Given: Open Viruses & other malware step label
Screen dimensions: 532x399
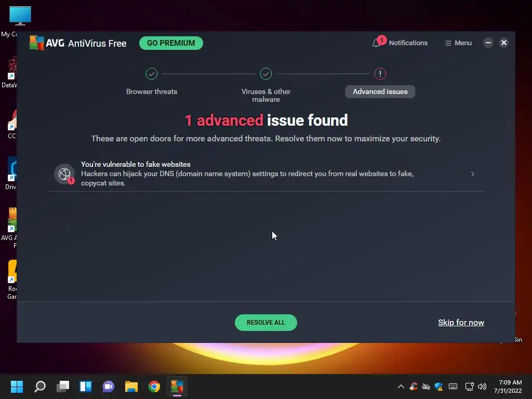Looking at the screenshot, I should pos(266,96).
